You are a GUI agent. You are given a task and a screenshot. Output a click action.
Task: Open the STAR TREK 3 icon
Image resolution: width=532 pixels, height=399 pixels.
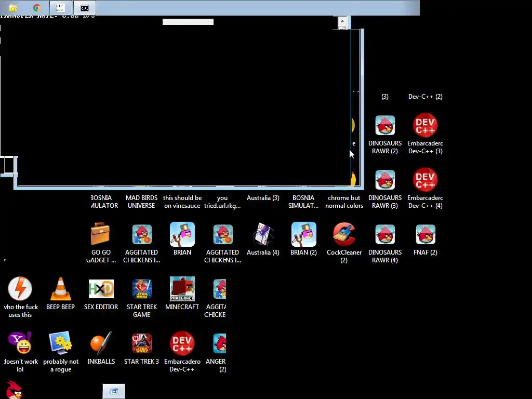click(142, 343)
